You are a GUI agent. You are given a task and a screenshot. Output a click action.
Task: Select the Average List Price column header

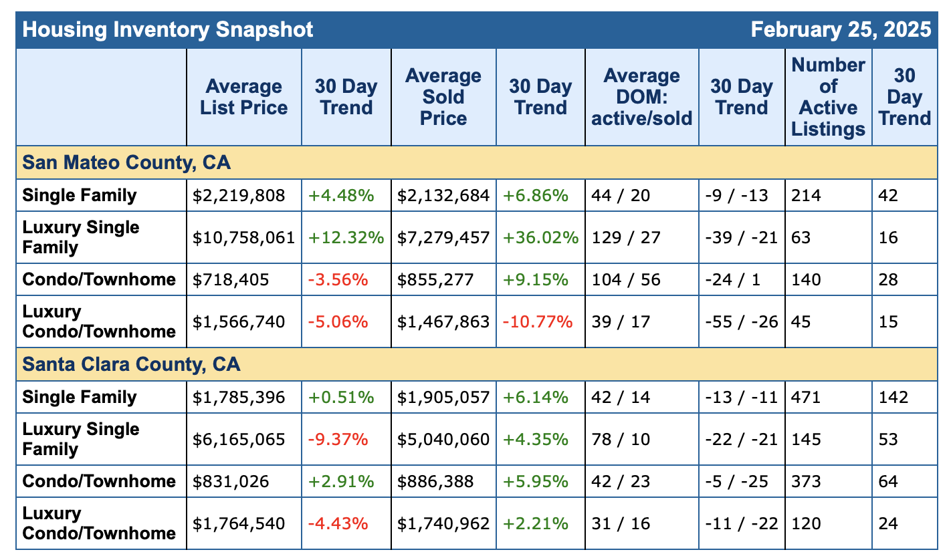(244, 97)
